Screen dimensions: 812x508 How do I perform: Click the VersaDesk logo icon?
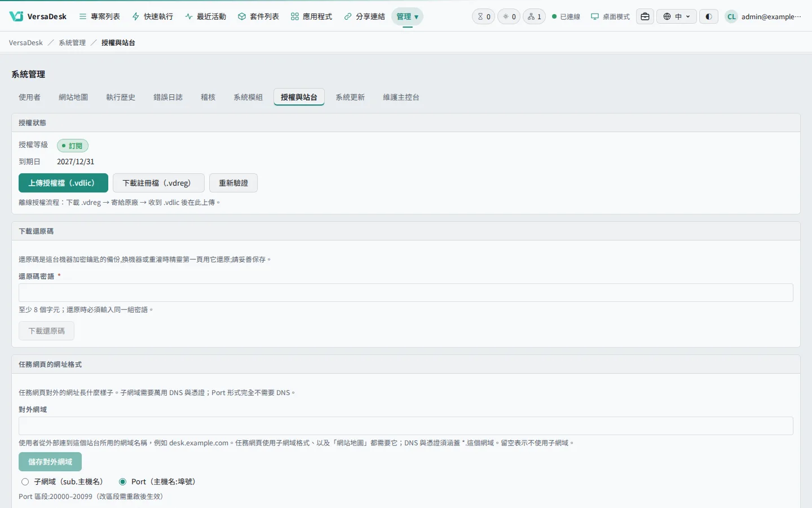pos(16,16)
